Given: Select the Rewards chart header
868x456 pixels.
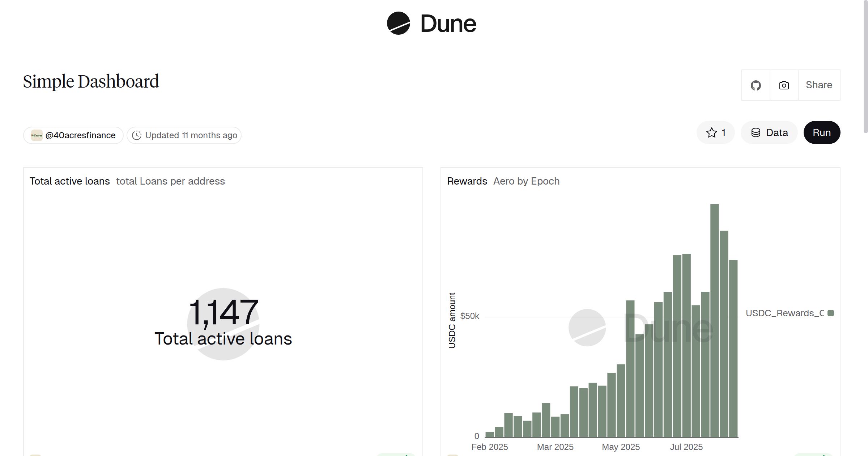Looking at the screenshot, I should click(467, 181).
